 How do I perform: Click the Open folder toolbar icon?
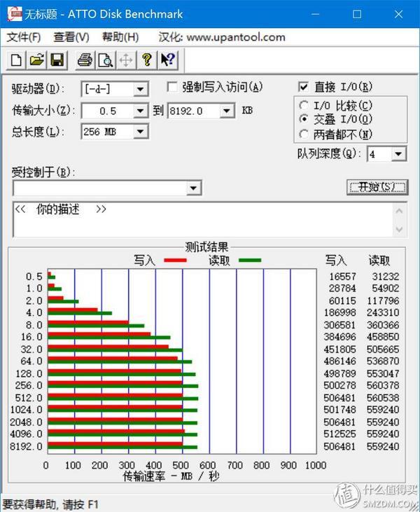36,60
